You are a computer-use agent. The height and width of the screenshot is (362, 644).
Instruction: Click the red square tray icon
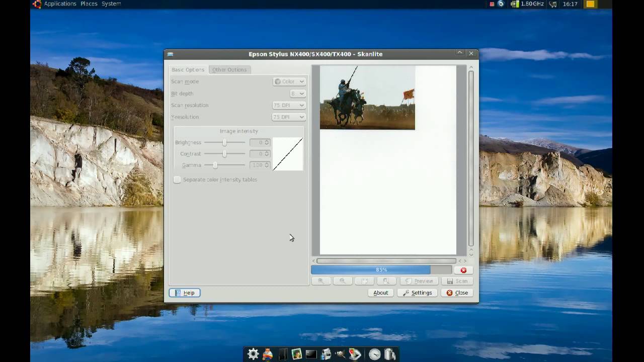point(492,4)
